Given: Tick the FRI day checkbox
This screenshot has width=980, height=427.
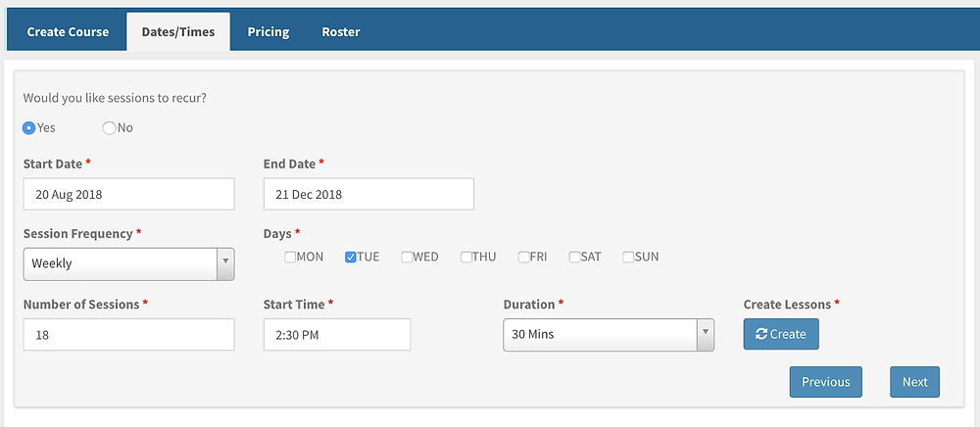Looking at the screenshot, I should click(x=523, y=257).
